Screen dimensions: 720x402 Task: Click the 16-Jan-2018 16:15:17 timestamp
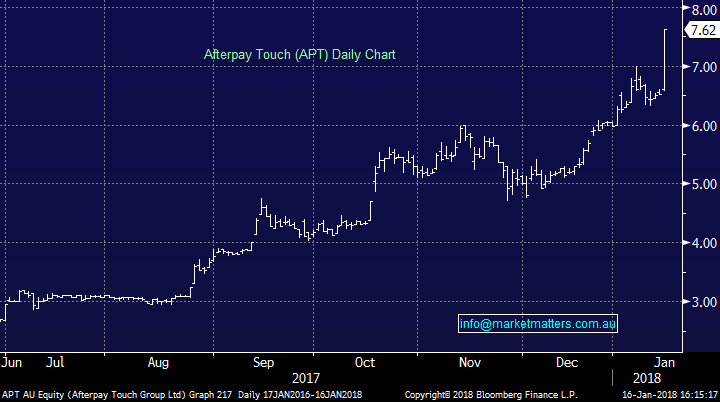click(x=670, y=395)
